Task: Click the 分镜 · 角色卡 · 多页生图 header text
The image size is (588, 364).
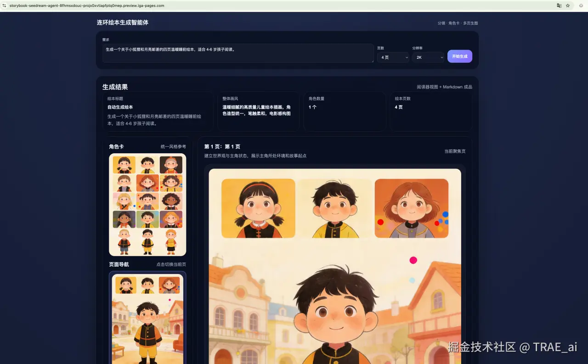Action: [x=458, y=23]
